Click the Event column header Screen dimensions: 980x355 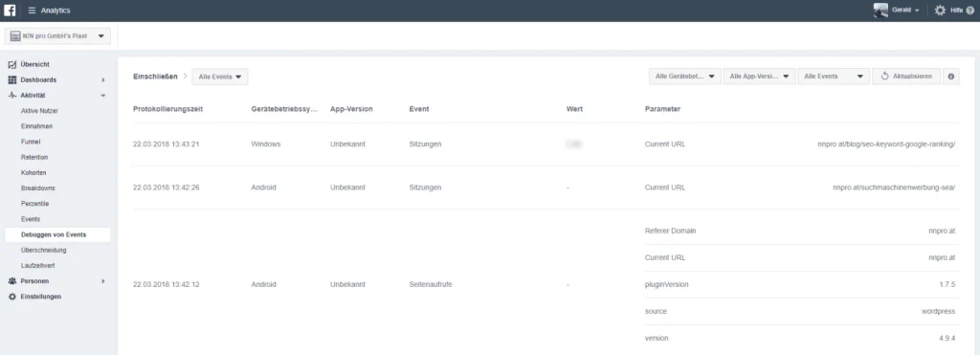[x=419, y=109]
